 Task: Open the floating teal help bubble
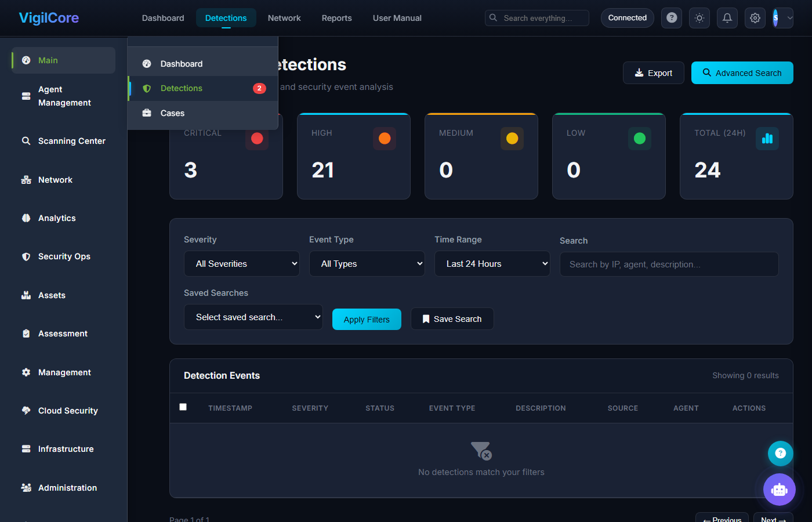pyautogui.click(x=781, y=454)
